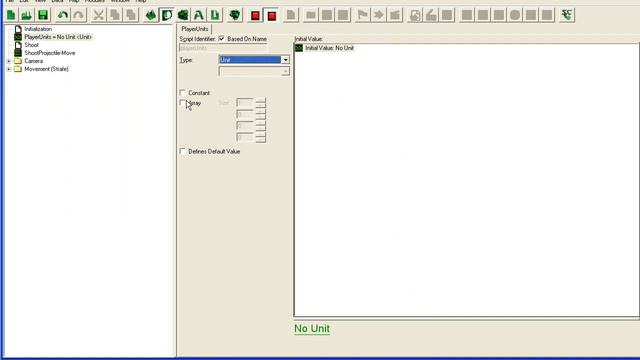Screen dimensions: 640x360
Task: Check the Array checkbox
Action: pos(182,103)
